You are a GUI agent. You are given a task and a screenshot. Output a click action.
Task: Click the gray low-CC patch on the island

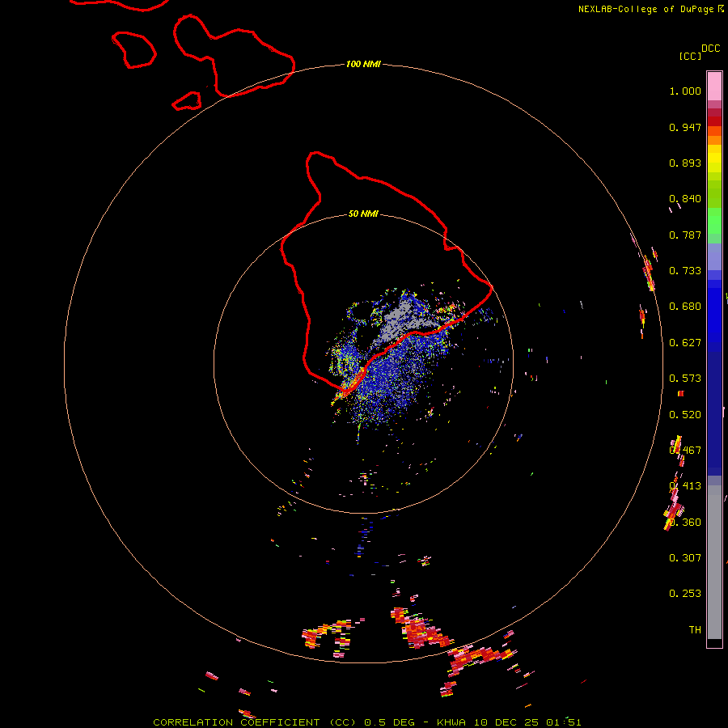coord(403,320)
